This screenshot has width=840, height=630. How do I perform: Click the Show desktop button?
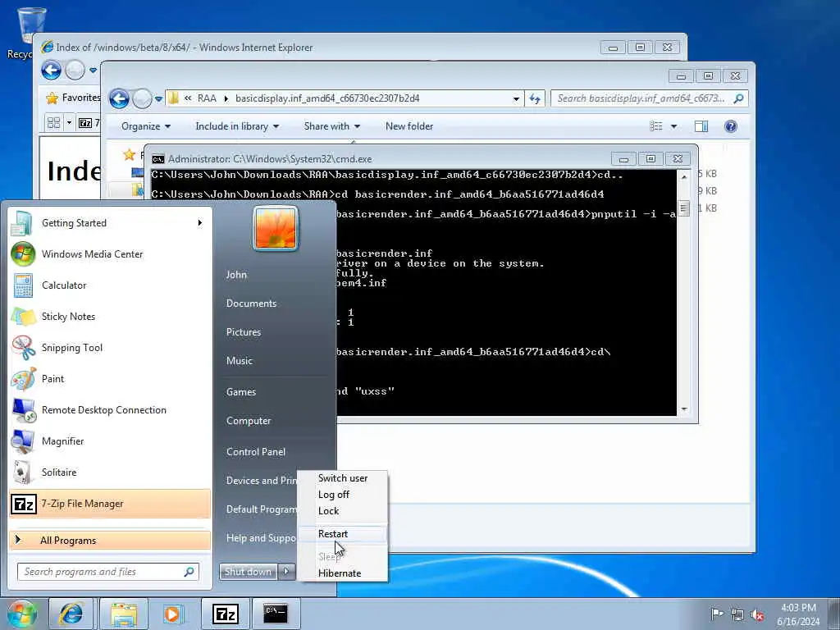coord(833,614)
